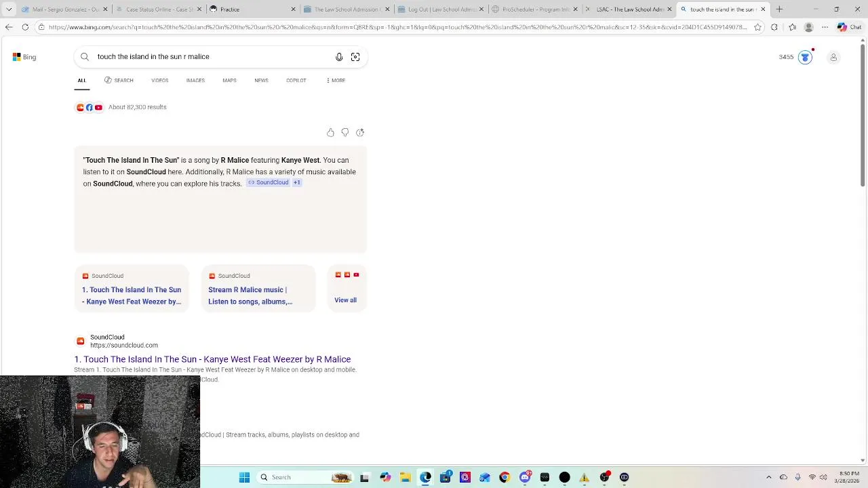Open Microsoft Rewards badge icon
Viewport: 868px width, 488px height.
[x=805, y=57]
